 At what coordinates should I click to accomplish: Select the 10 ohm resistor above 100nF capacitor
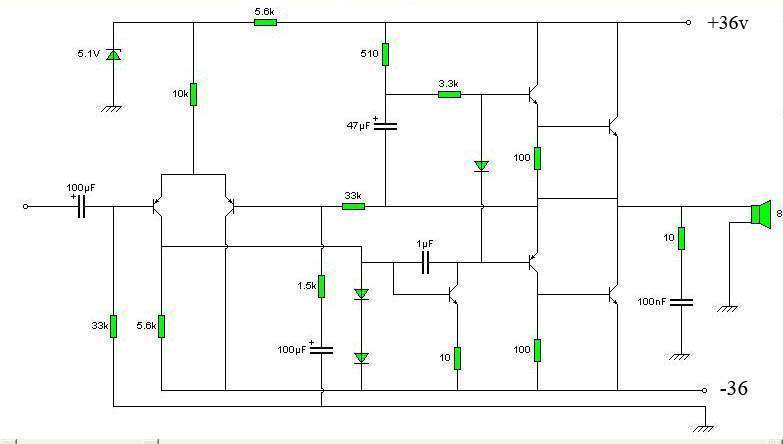point(681,238)
